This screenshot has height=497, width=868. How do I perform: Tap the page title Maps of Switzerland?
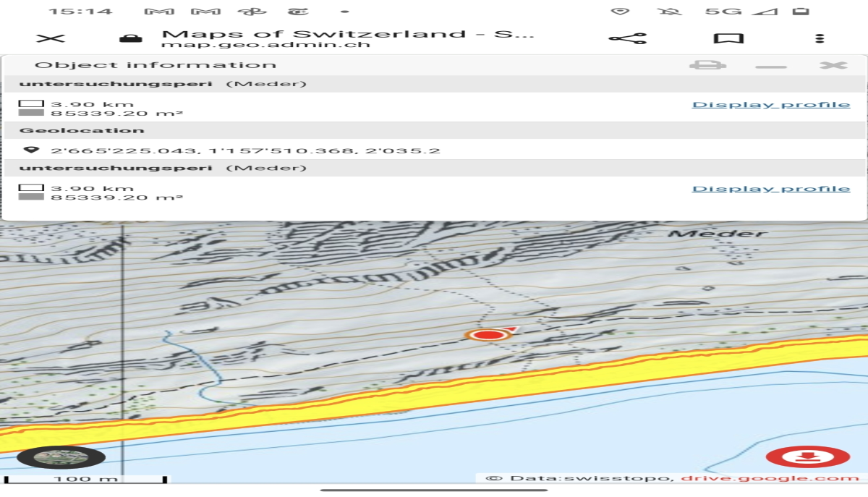pyautogui.click(x=347, y=34)
